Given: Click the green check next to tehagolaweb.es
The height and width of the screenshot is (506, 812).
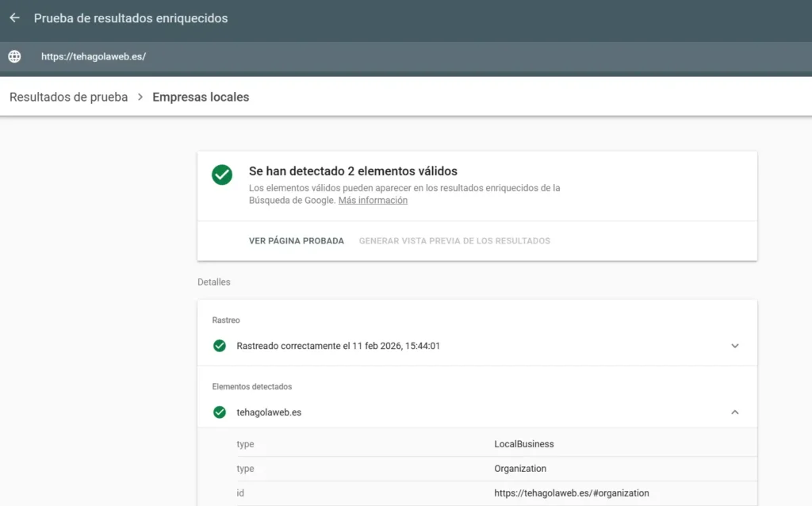Looking at the screenshot, I should (220, 412).
